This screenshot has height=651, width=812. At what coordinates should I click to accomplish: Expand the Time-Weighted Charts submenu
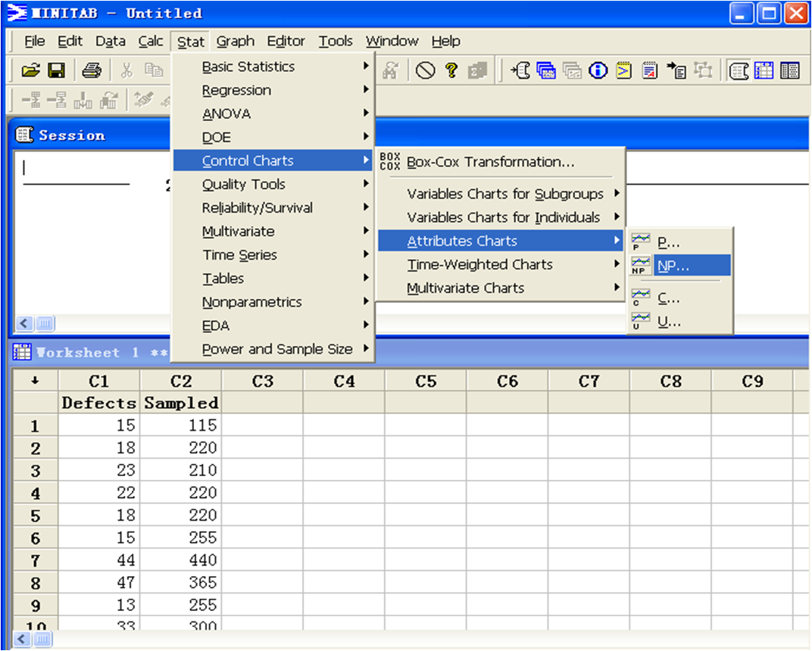click(479, 265)
